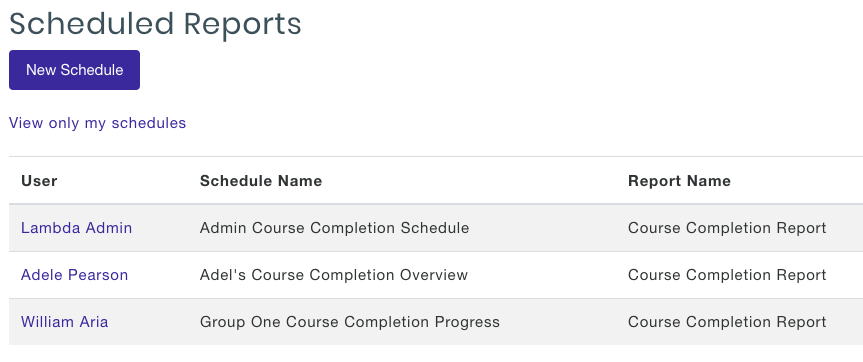Open William Aria user profile link

pos(64,322)
